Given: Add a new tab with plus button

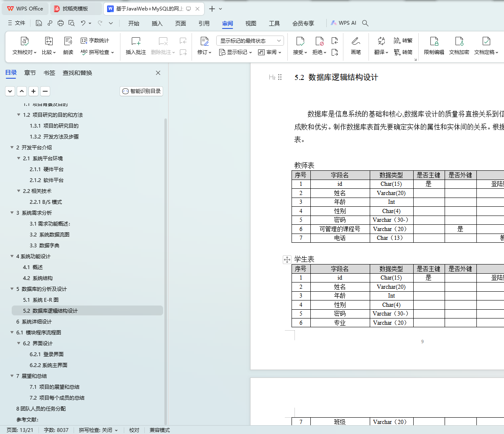Looking at the screenshot, I should tap(212, 9).
